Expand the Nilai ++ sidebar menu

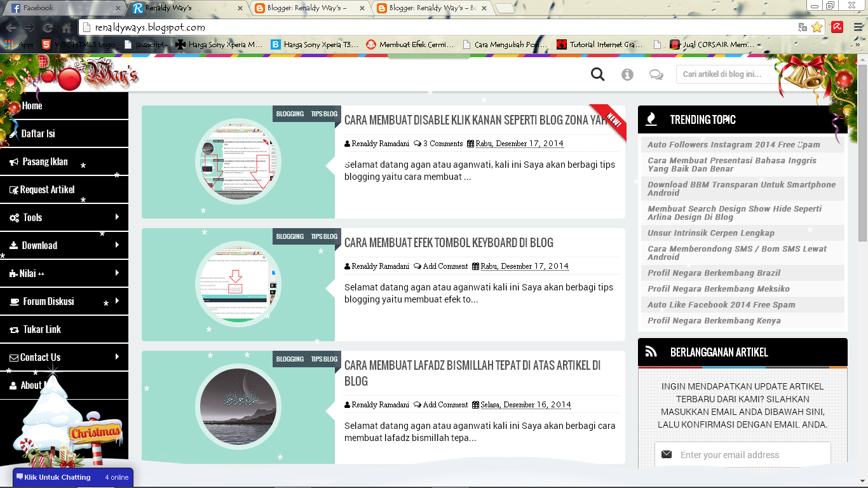[x=64, y=273]
